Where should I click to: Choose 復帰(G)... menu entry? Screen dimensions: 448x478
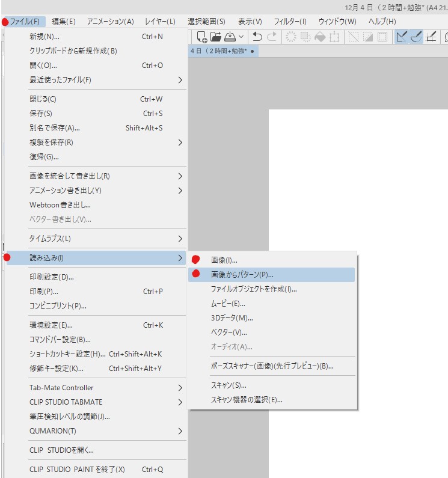coord(96,157)
